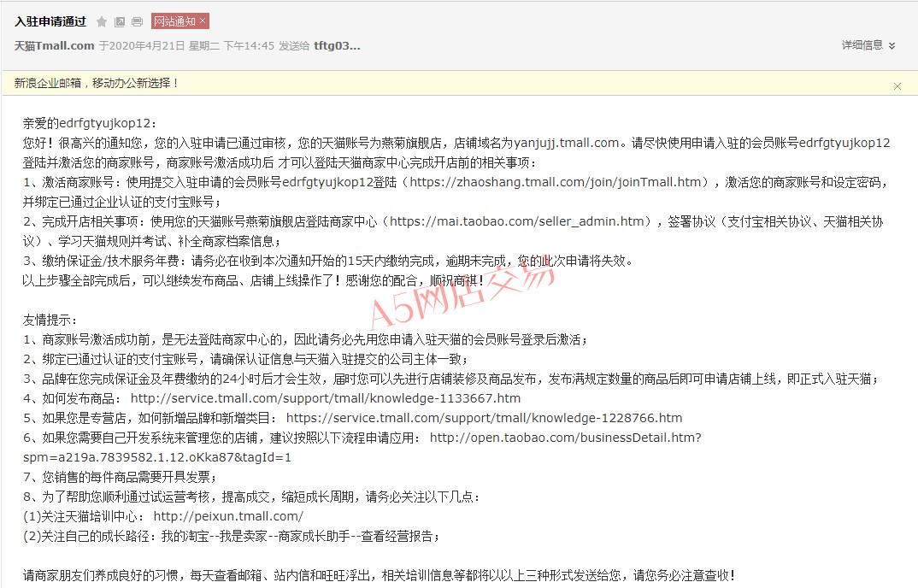Close the 新浪企业邮箱 banner
Screen dimensions: 918x588
click(x=897, y=86)
